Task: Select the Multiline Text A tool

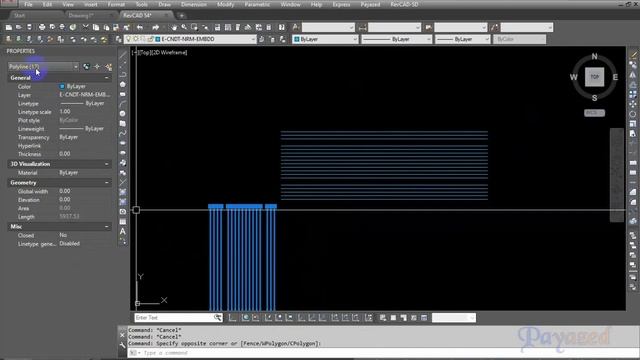Action: [123, 231]
